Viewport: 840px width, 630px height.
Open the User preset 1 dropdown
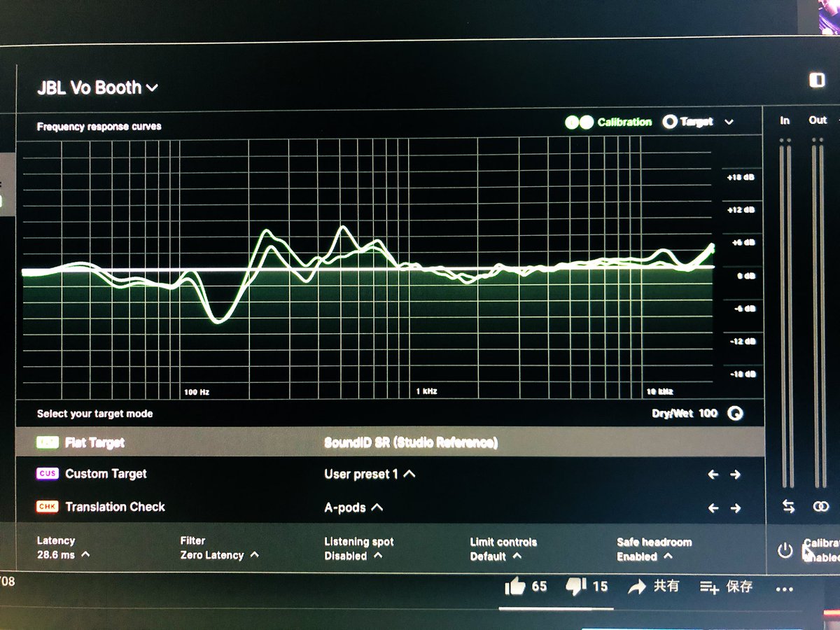pyautogui.click(x=370, y=474)
